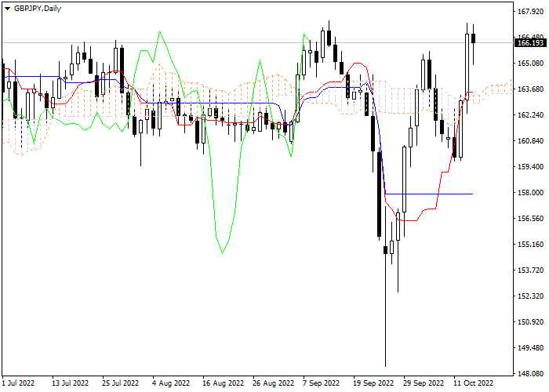Viewport: 549px width, 392px height.
Task: Select the flat blue Kijun line near 158.000
Action: [429, 194]
